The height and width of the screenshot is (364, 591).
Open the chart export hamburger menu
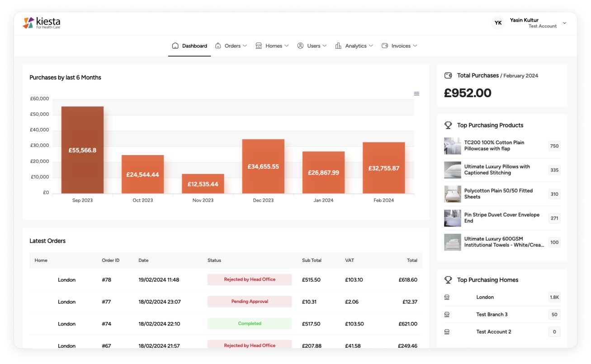coord(416,94)
